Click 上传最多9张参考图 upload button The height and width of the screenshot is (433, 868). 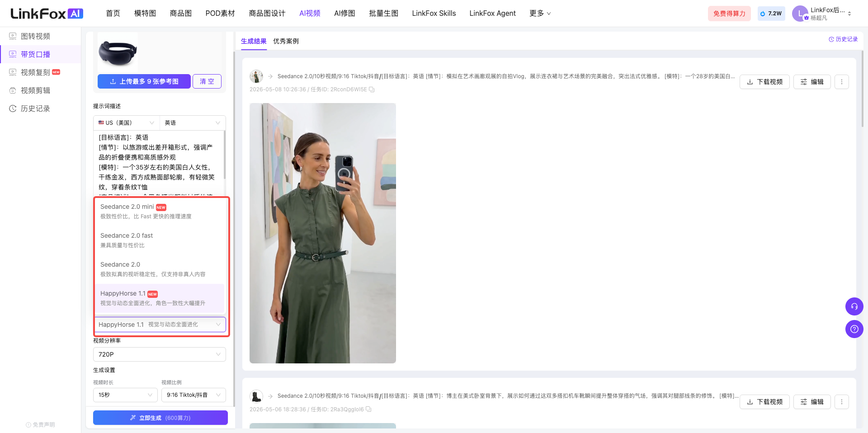[144, 81]
